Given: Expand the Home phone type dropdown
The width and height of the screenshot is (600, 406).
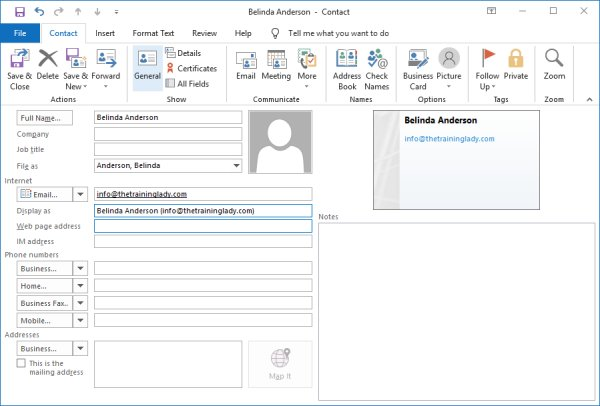Looking at the screenshot, I should [80, 286].
